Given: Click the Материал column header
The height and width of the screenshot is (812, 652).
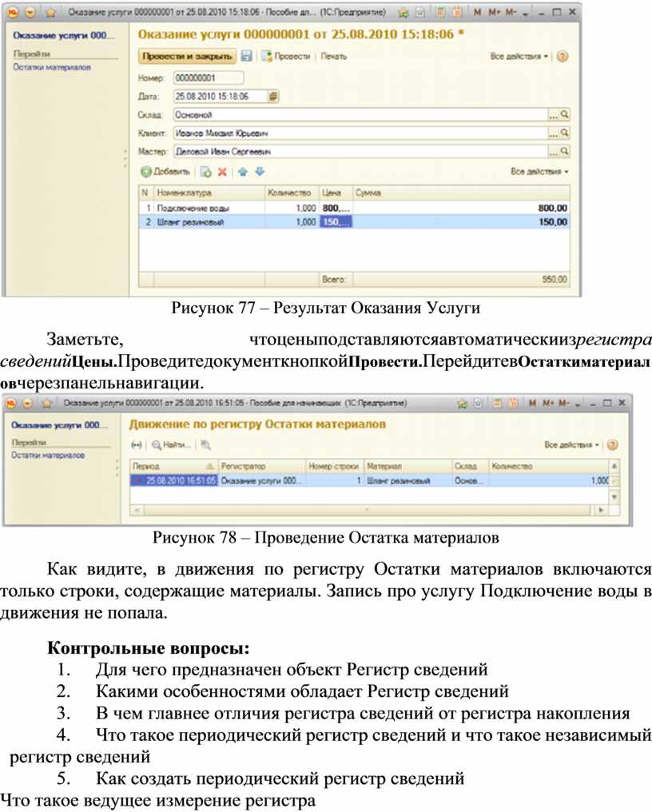Looking at the screenshot, I should pyautogui.click(x=407, y=466).
